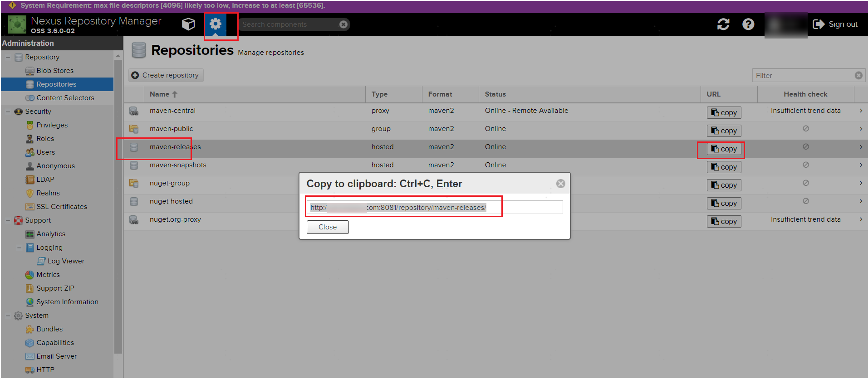Sort by Status column header
This screenshot has width=868, height=379.
pyautogui.click(x=590, y=94)
